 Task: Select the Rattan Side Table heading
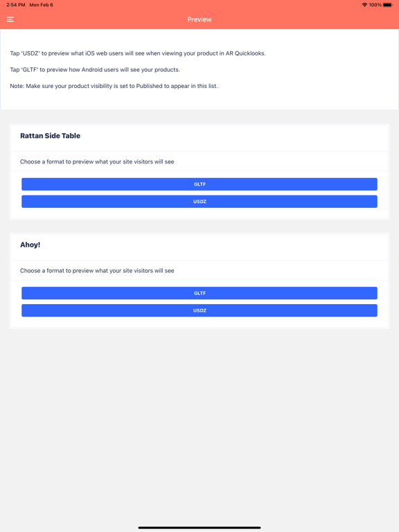50,136
